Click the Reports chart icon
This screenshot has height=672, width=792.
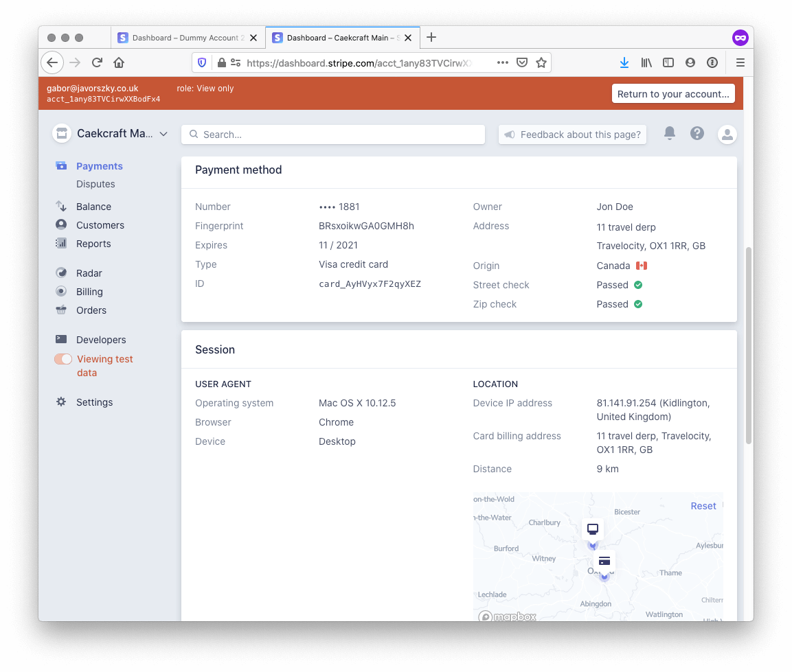click(x=61, y=244)
